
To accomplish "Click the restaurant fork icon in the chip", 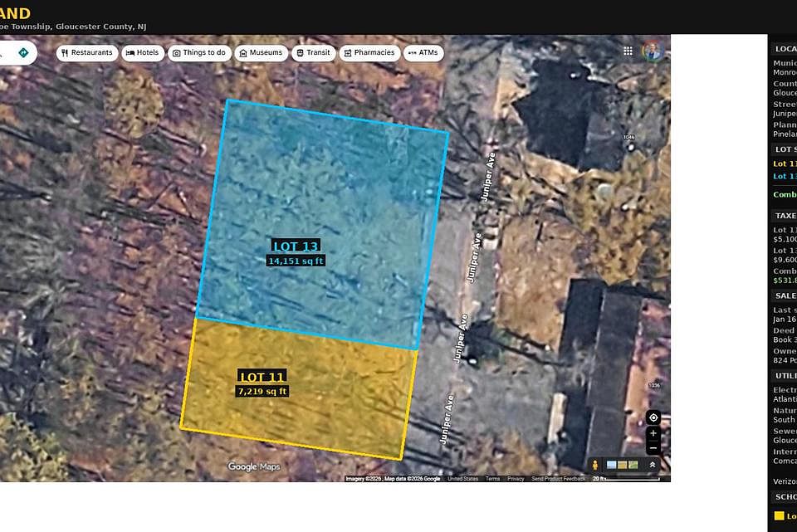I will click(65, 53).
